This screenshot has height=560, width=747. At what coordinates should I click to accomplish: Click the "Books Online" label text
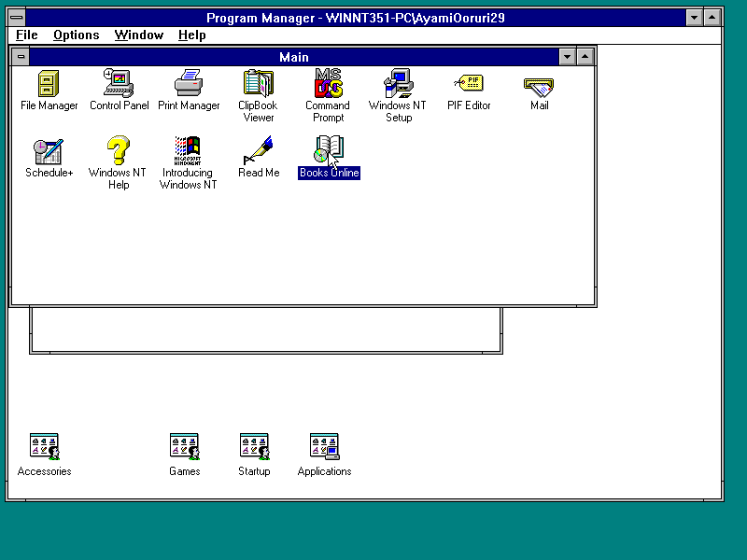[x=330, y=173]
